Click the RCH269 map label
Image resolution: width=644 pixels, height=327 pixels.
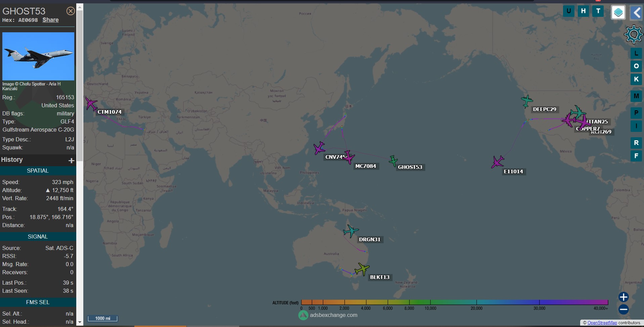(602, 132)
